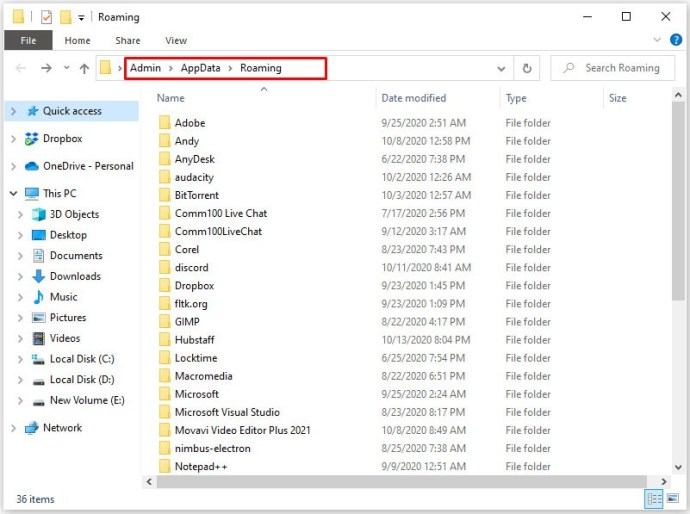Click the BitTorrent folder icon
The width and height of the screenshot is (690, 514).
(x=165, y=195)
